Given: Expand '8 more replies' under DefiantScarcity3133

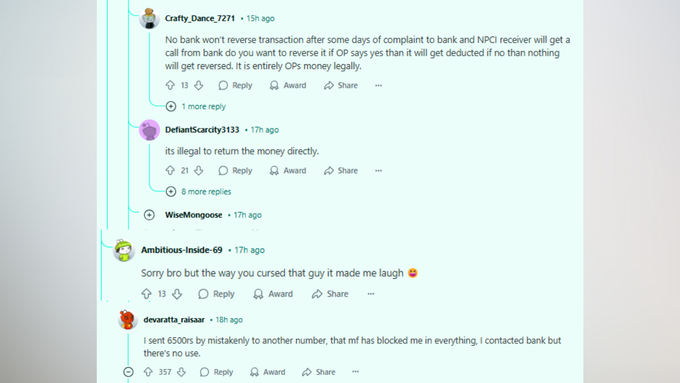Looking at the screenshot, I should pos(198,191).
